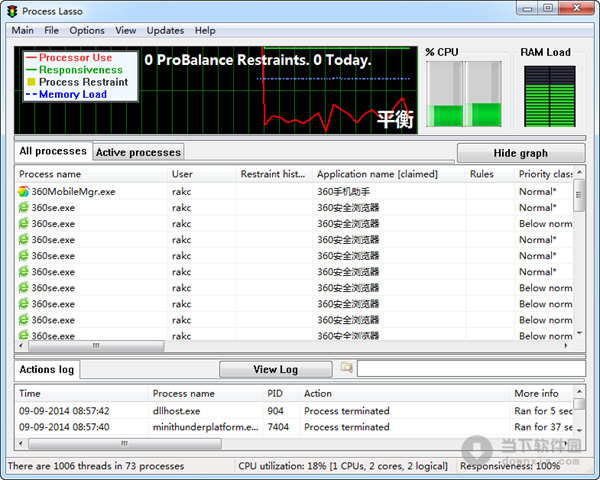Viewport: 600px width, 480px height.
Task: Click the 360手机助手 application name cell
Action: pos(343,191)
